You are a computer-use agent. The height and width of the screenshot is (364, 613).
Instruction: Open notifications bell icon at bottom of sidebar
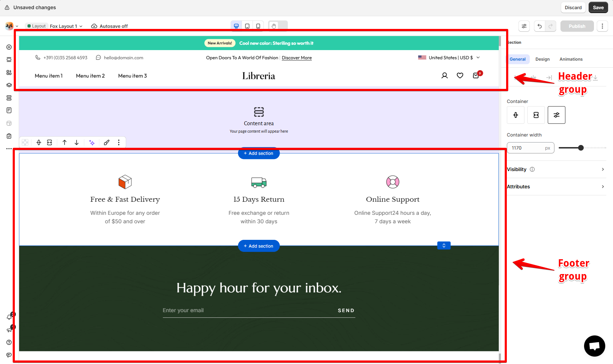click(x=10, y=317)
